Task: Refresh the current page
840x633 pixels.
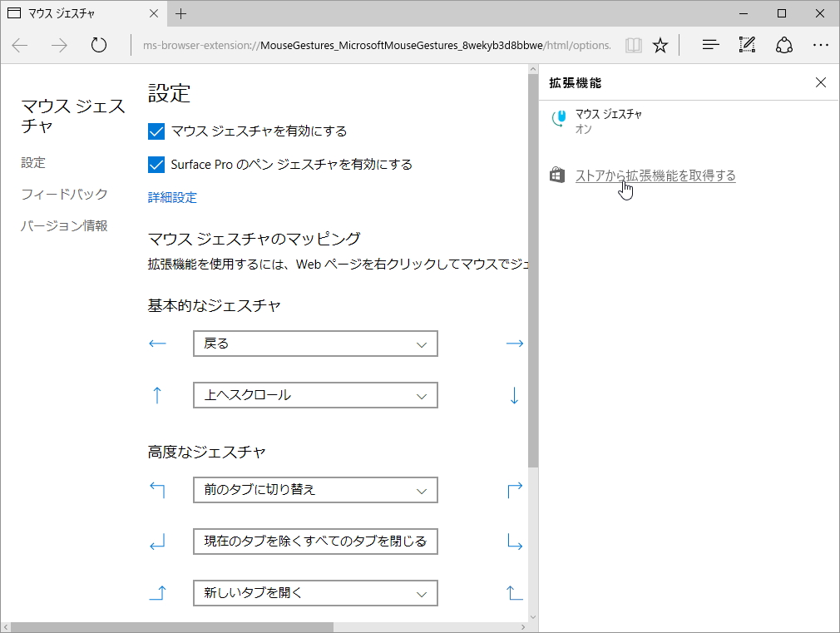Action: [99, 45]
